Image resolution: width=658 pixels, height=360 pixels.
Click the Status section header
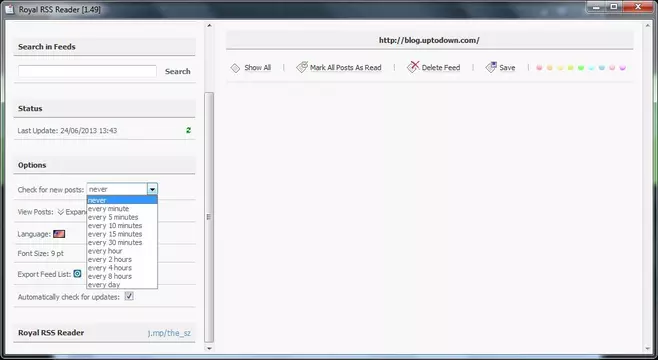(x=104, y=108)
